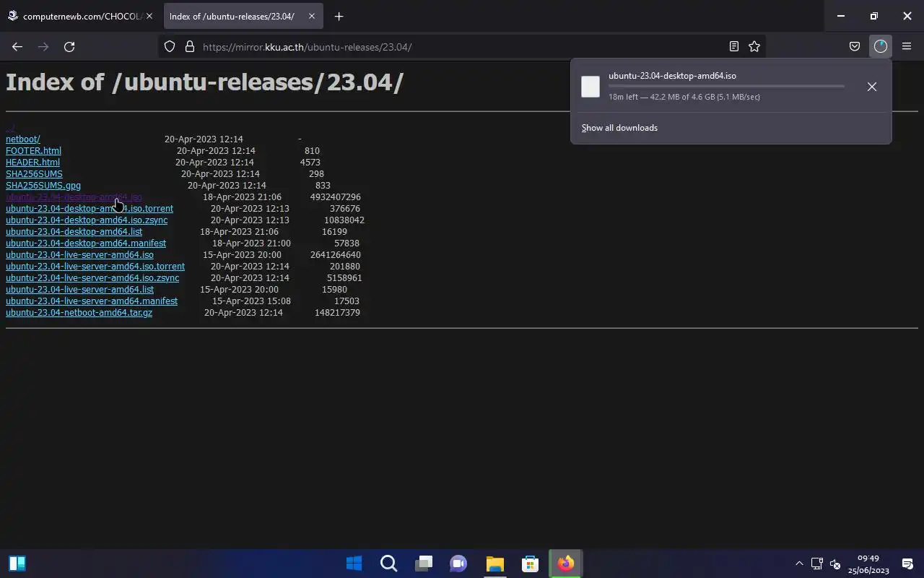Click ubuntu-23.04-desktop-amd64.iso.torrent link
Screen dimensions: 924x578
click(90, 209)
